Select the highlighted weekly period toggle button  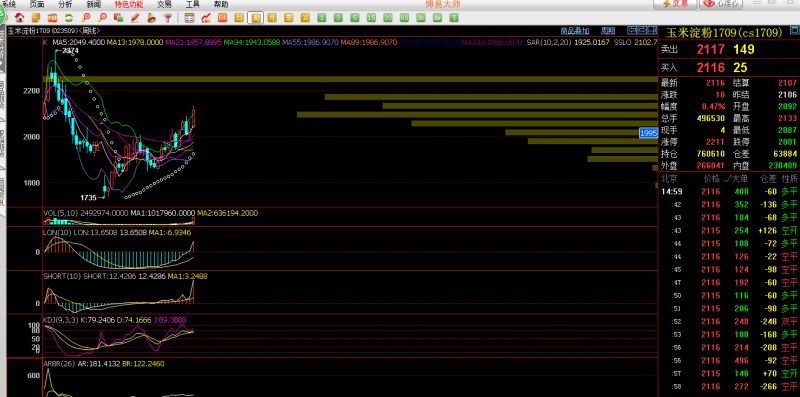tap(255, 18)
